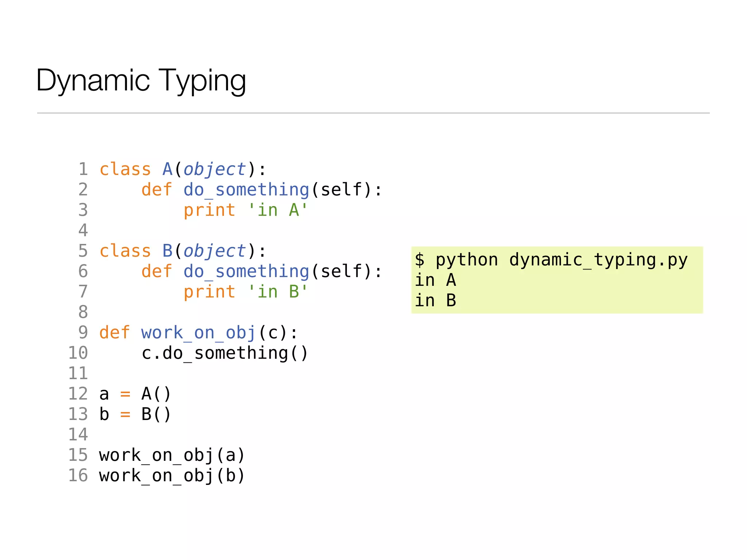Viewport: 747px width, 560px height.
Task: Click the 'a = A()' assignment
Action: (x=135, y=394)
